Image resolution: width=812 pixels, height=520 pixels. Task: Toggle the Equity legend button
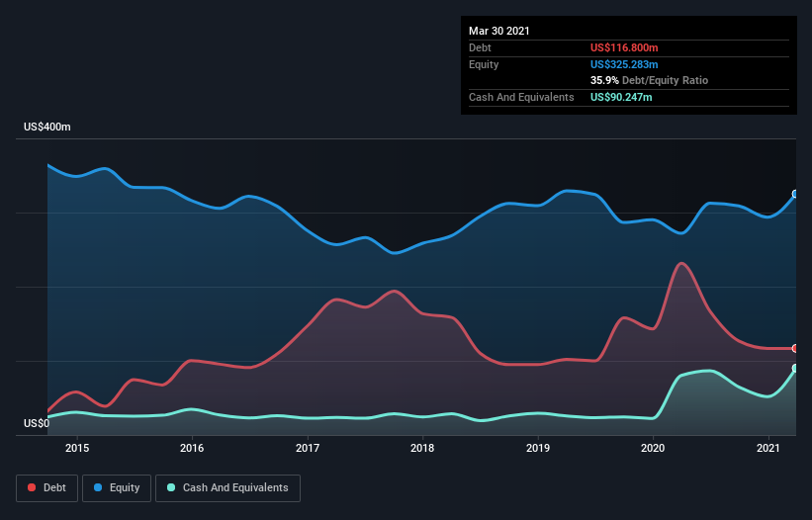117,488
